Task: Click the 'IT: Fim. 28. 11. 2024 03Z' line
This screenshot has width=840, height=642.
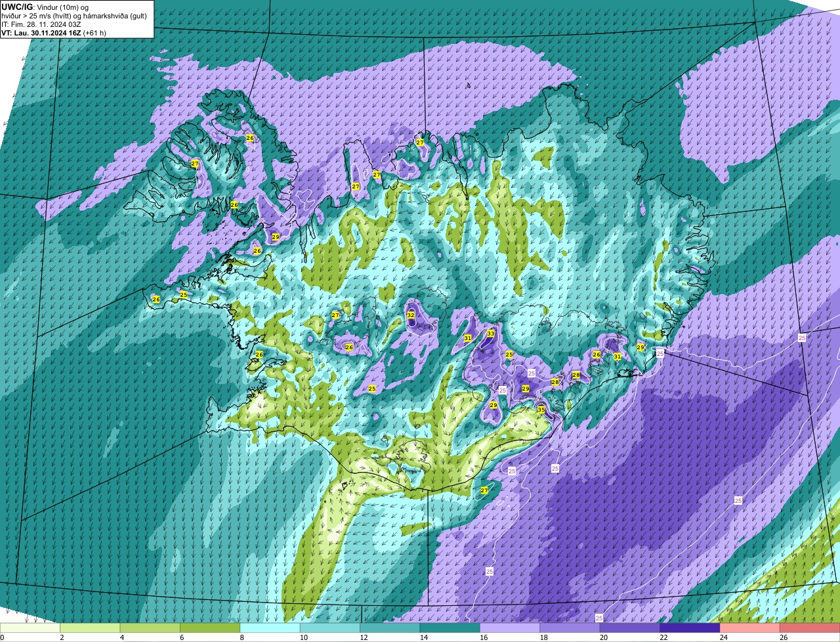Action: (41, 24)
